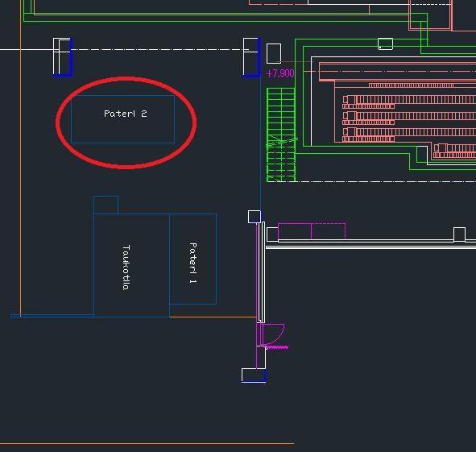Click the +7.900 elevation annotation
This screenshot has height=452, width=476.
tap(280, 73)
